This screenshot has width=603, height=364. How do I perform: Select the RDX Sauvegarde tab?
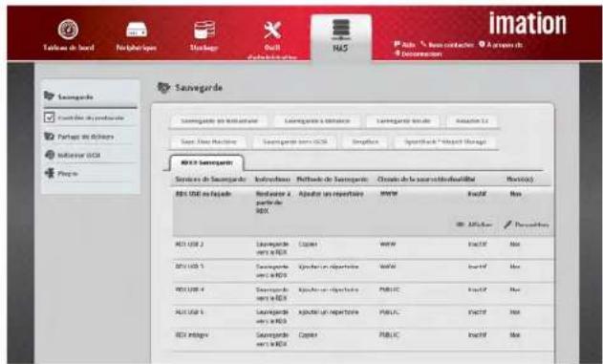206,162
